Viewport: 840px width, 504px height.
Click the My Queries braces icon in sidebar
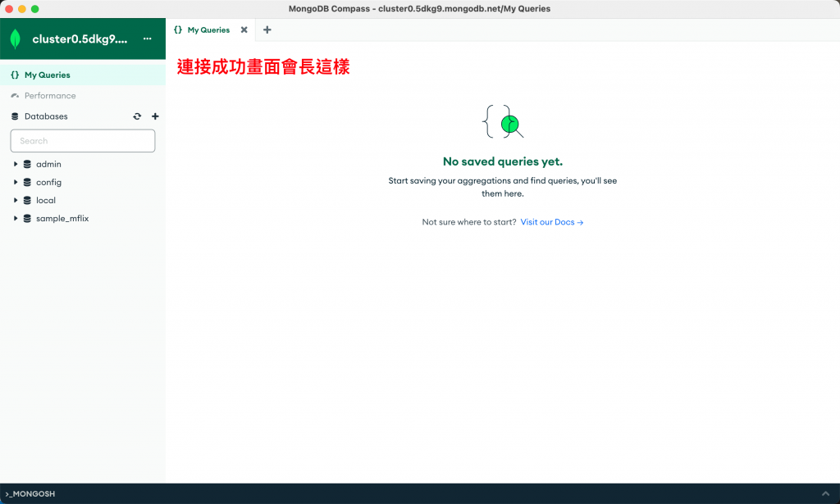pos(15,75)
